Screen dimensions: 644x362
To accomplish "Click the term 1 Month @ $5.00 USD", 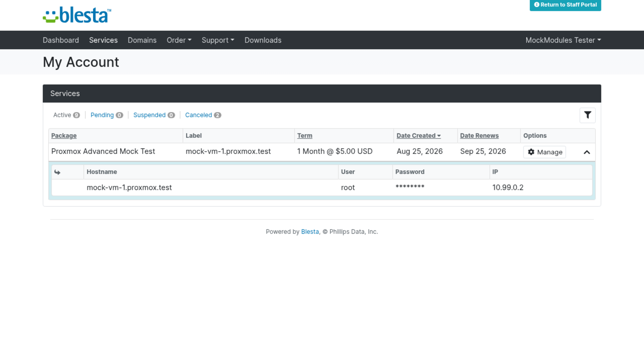I will tap(335, 152).
